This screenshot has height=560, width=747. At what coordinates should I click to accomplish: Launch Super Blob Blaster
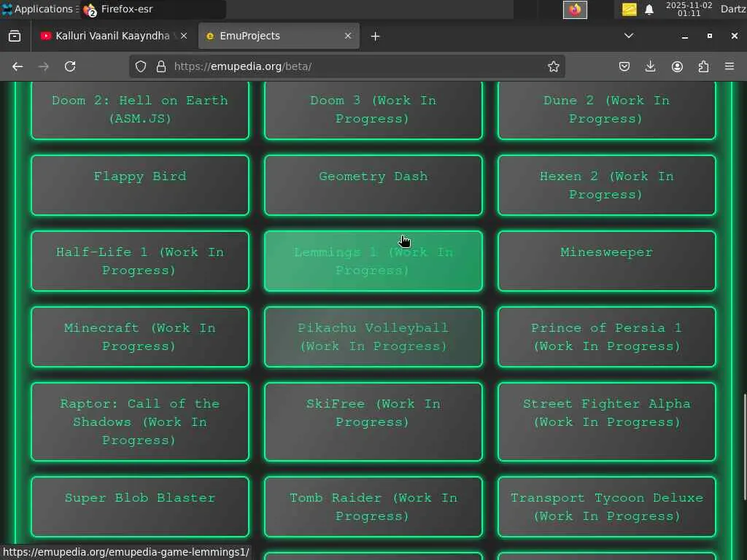[140, 507]
